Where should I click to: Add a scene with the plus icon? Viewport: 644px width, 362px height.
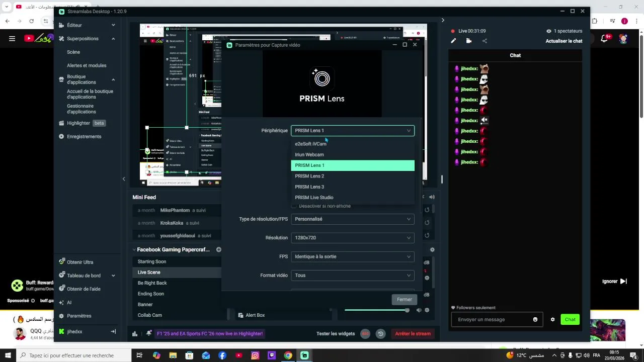[x=219, y=250]
